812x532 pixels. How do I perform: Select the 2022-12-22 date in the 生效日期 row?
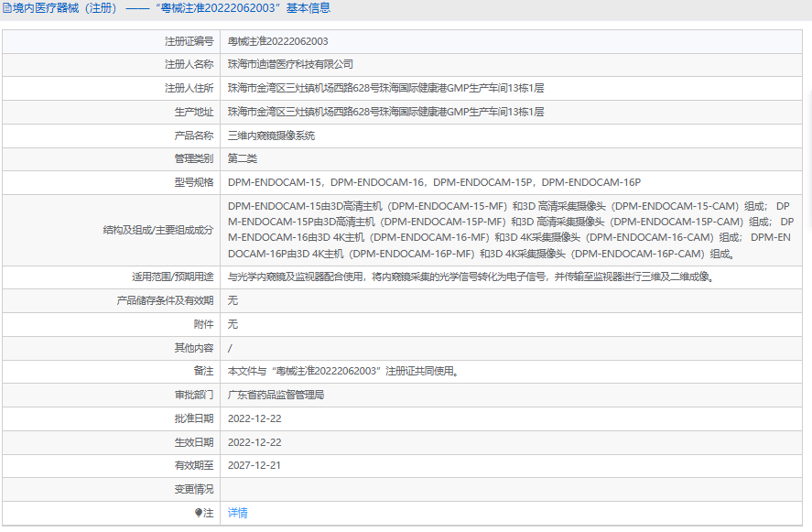(x=254, y=442)
